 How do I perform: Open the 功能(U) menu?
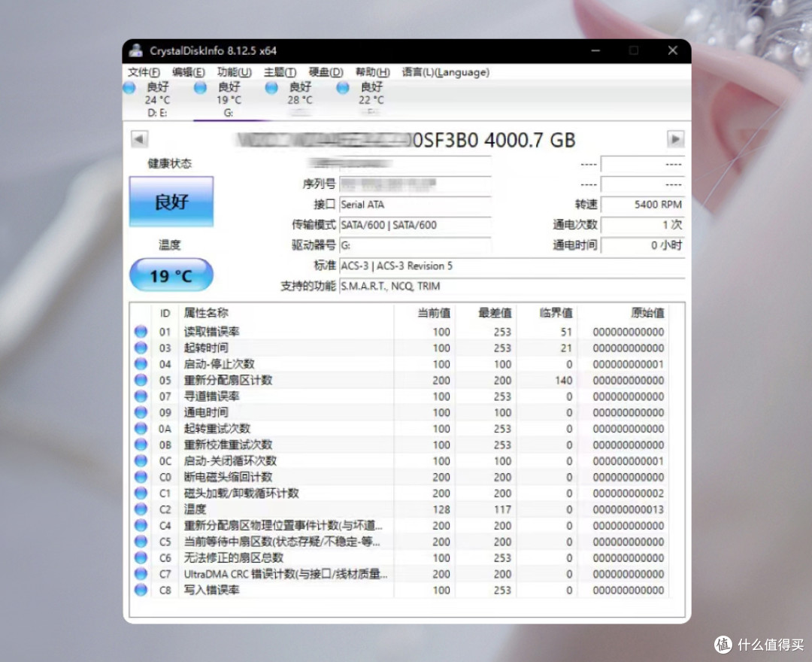click(234, 72)
